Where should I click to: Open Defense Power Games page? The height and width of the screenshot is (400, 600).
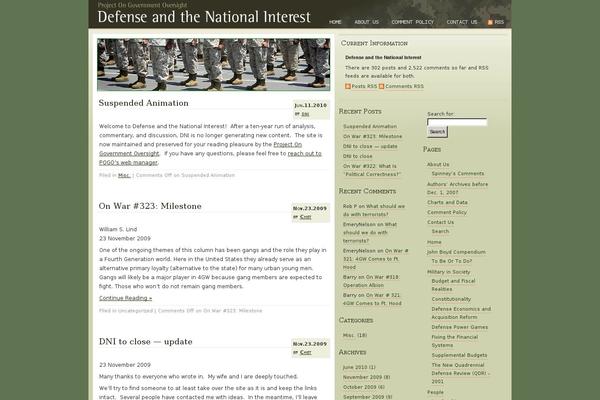point(460,327)
